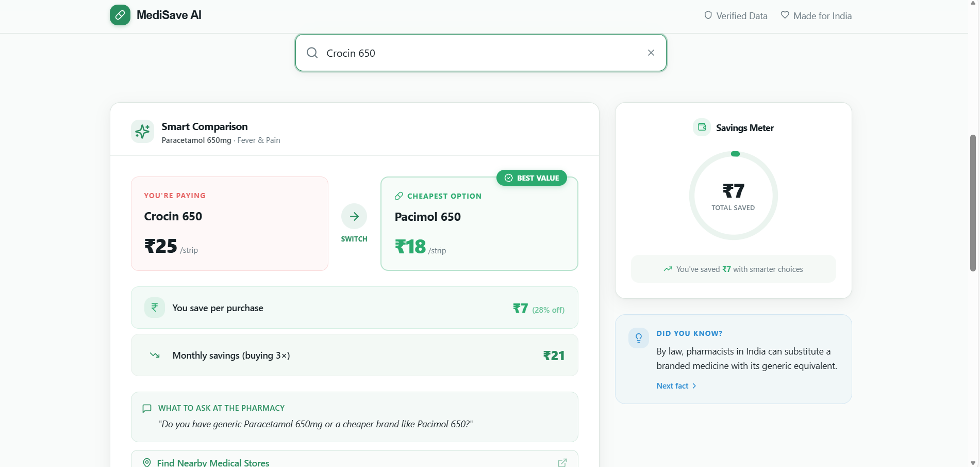The width and height of the screenshot is (980, 467).
Task: Click the MediSave AI pill logo icon
Action: (120, 15)
